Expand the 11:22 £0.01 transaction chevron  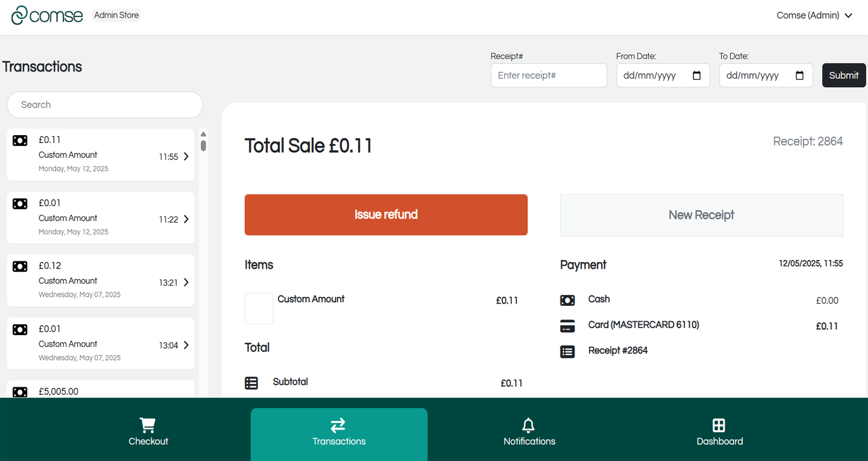[x=186, y=219]
